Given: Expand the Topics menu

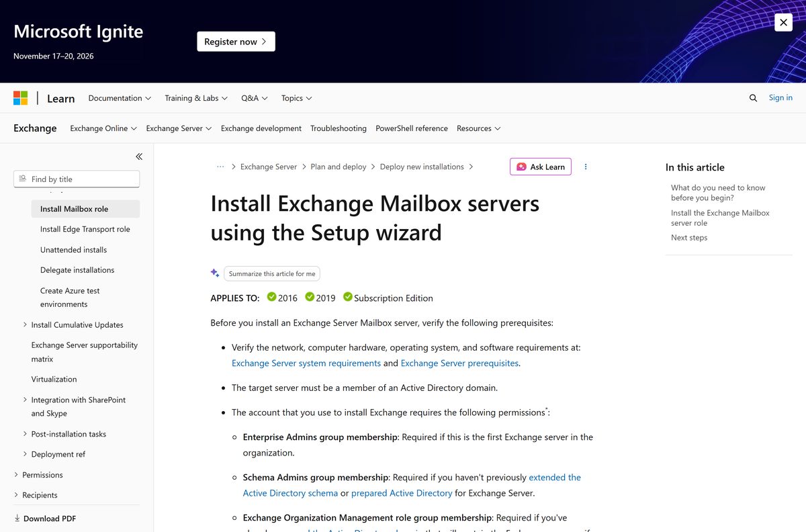Looking at the screenshot, I should click(x=297, y=98).
